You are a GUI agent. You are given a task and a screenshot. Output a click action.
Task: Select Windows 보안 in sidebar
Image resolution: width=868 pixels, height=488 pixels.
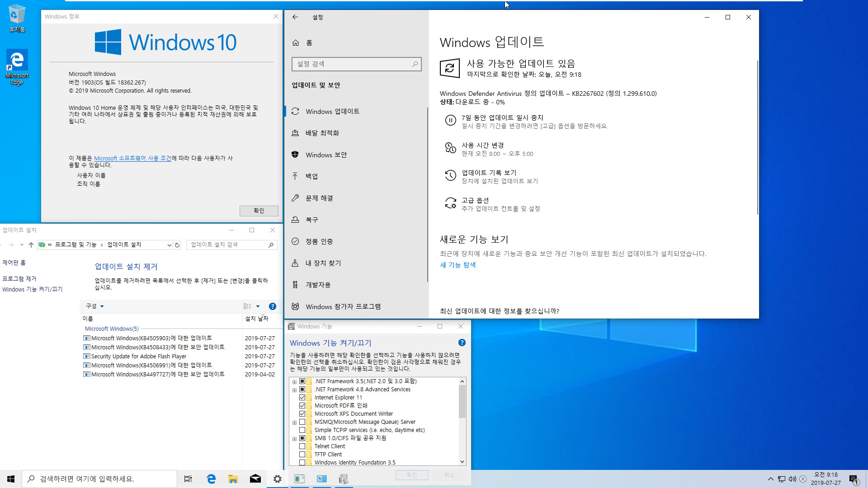click(356, 155)
